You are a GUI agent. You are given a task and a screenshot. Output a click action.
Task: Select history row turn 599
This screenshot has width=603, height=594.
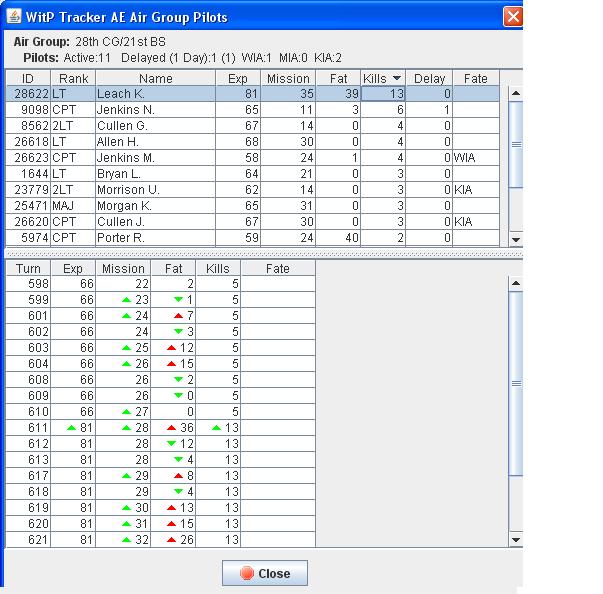point(160,299)
